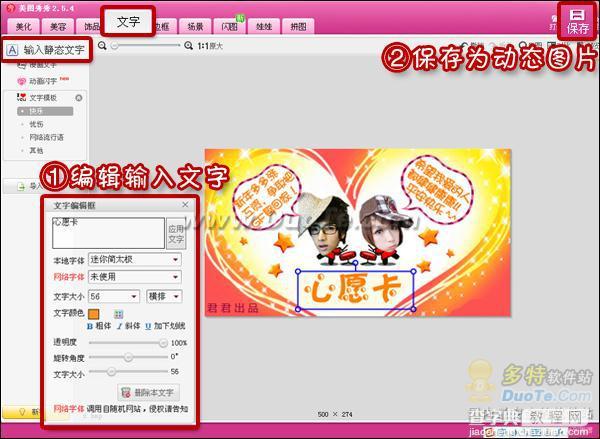Toggle 斜体 italic formatting
Viewport: 600px width, 439px height.
click(x=128, y=326)
